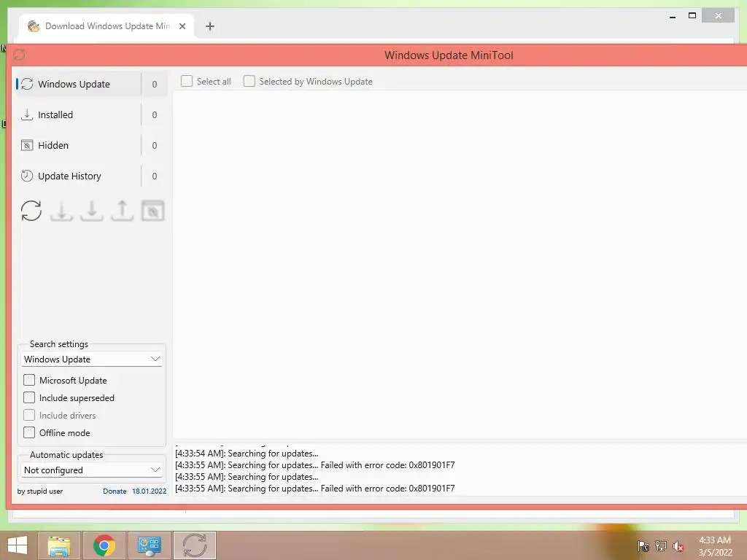Click the network tray icon
Viewport: 747px width, 560px height.
661,545
